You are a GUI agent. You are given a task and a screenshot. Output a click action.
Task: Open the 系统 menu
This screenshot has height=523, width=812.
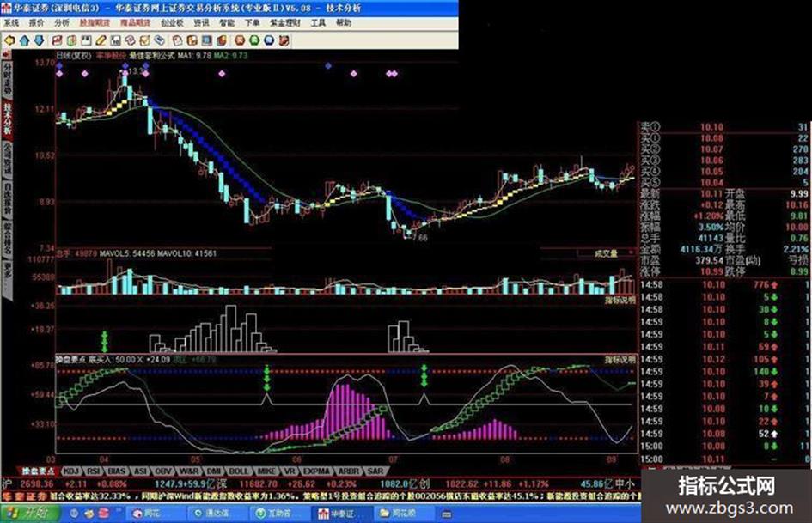click(11, 23)
